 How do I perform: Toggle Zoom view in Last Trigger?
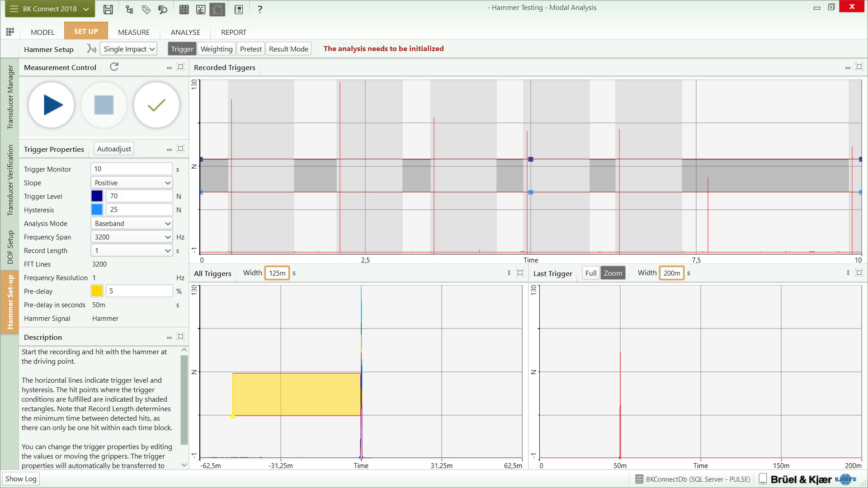(x=613, y=273)
